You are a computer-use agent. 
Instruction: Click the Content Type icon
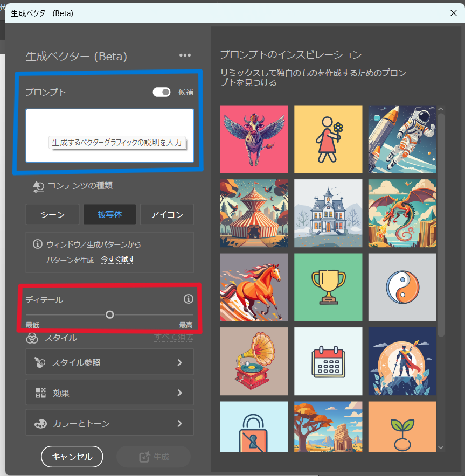(38, 186)
